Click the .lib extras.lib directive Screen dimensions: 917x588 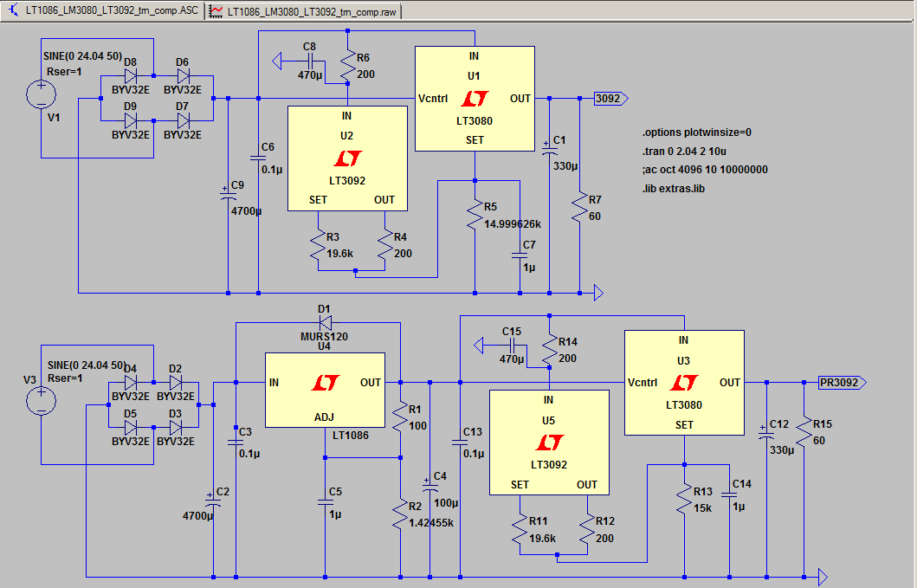(x=673, y=189)
